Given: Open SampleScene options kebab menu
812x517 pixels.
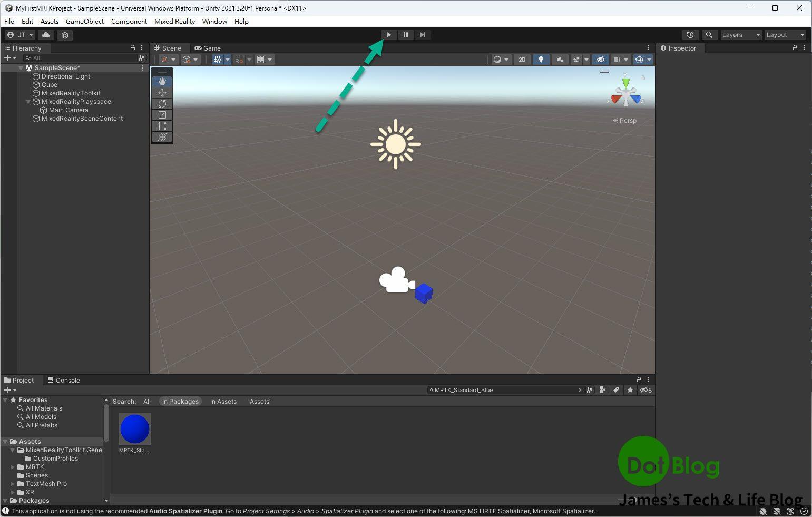Looking at the screenshot, I should (142, 68).
